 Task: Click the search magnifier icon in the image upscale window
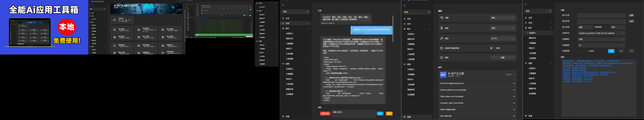(550, 11)
